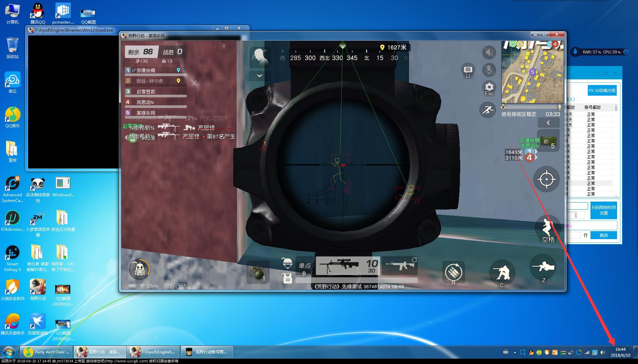Open the Windows Start menu
Viewport: 638px width, 364px height.
[x=9, y=352]
